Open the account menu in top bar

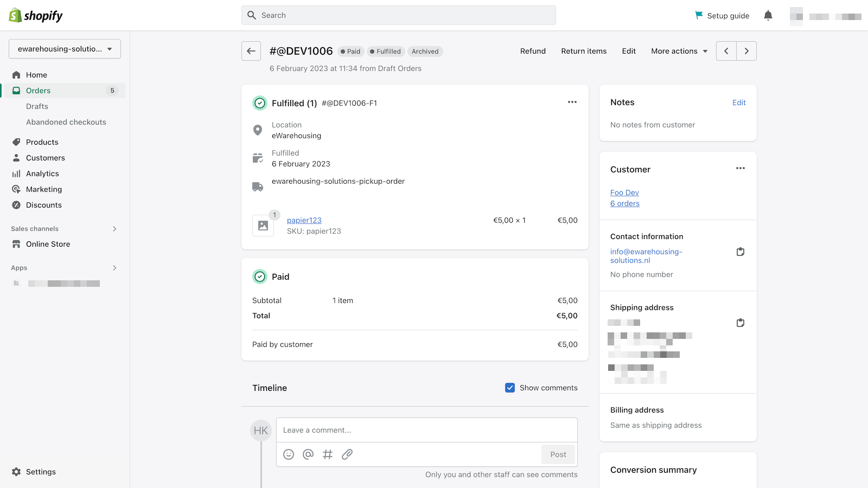[826, 16]
